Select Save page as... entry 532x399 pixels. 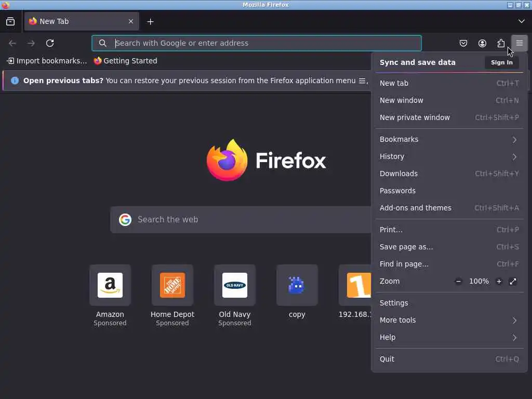pyautogui.click(x=449, y=247)
